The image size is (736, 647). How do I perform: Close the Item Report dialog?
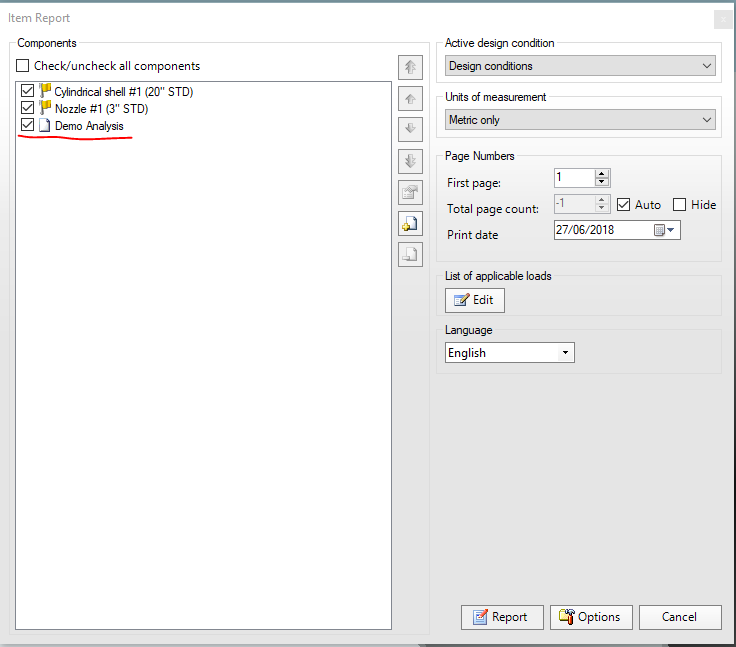(723, 20)
